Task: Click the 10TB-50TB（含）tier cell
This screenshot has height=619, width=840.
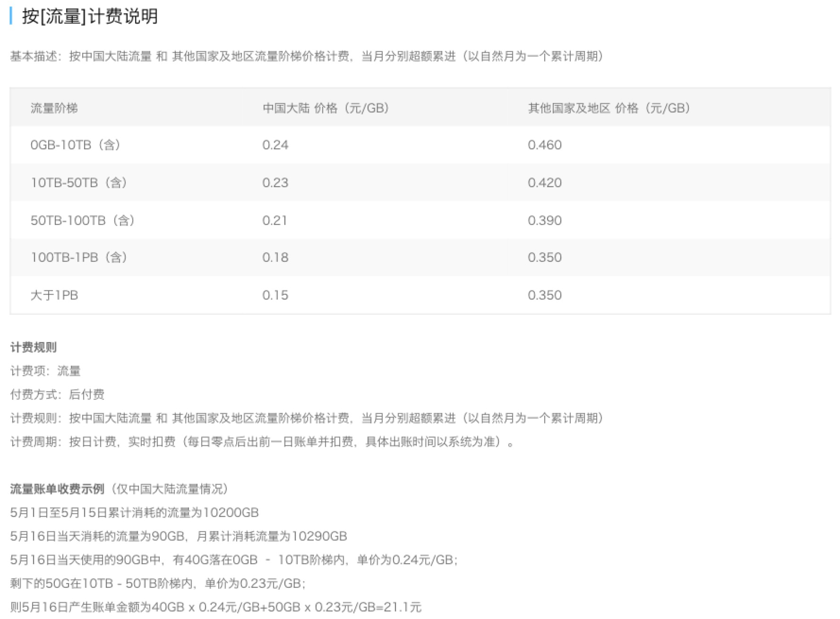Action: click(79, 182)
